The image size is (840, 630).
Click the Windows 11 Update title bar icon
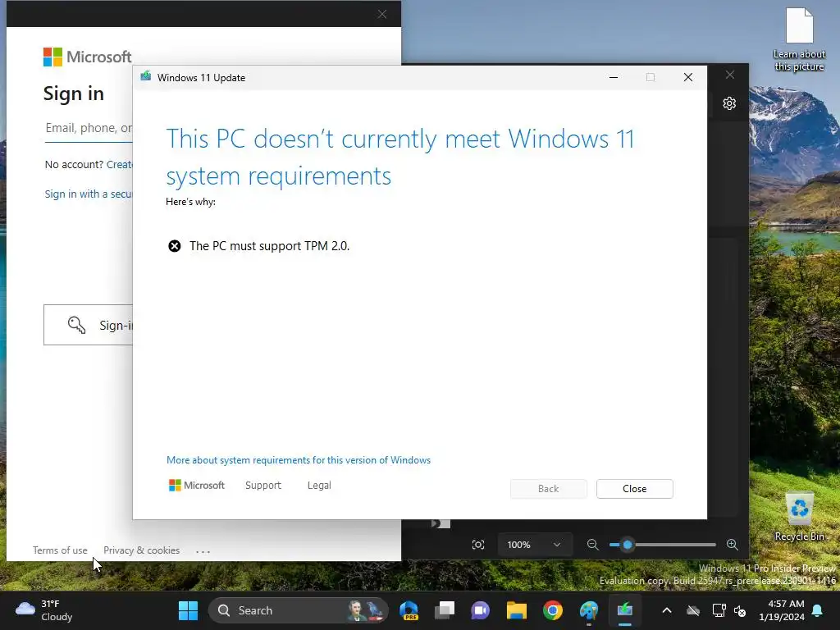pyautogui.click(x=146, y=77)
